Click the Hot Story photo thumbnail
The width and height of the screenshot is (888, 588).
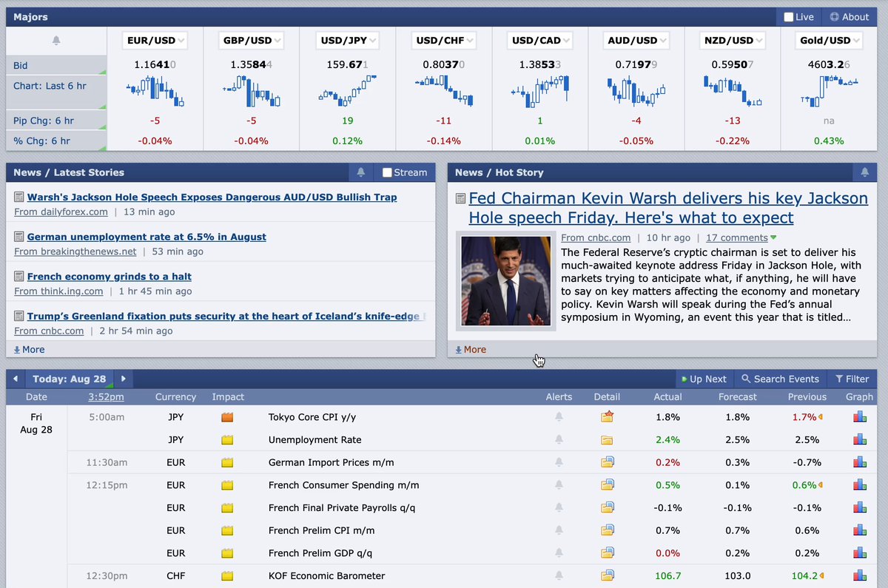(x=506, y=280)
